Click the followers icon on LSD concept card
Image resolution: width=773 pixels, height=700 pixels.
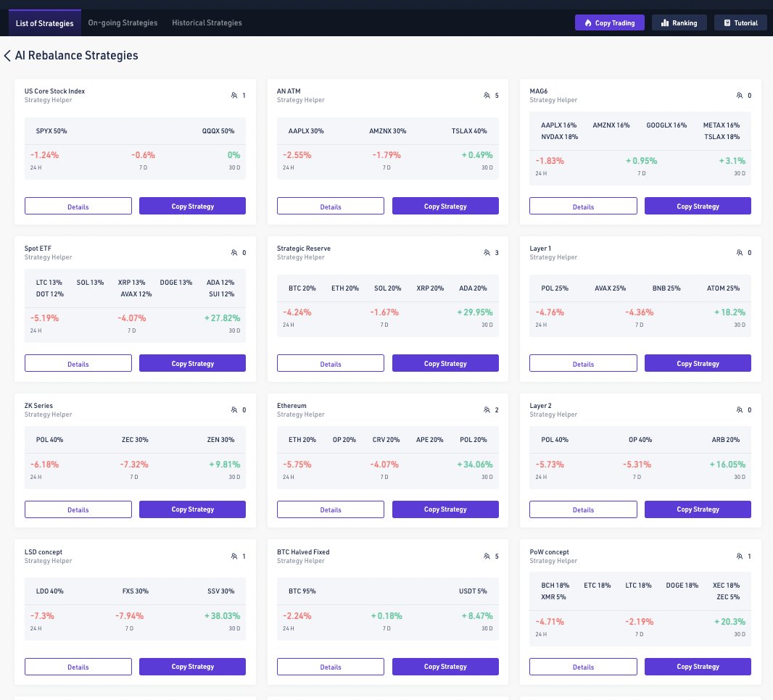tap(234, 556)
